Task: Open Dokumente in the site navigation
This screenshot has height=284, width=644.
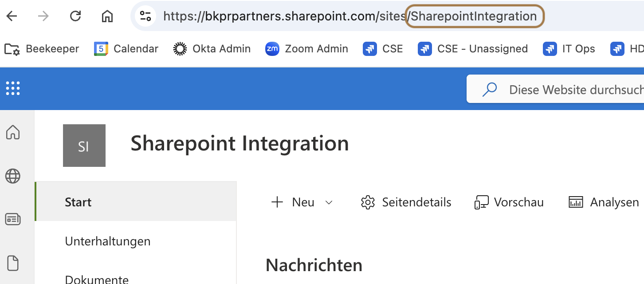Action: pos(97,280)
